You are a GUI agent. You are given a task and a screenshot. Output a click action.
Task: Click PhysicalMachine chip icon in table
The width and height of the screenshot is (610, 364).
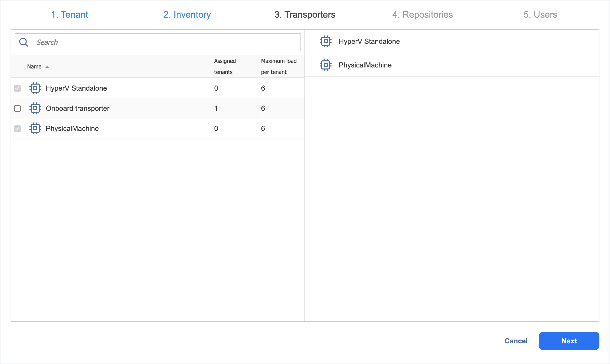pyautogui.click(x=35, y=128)
